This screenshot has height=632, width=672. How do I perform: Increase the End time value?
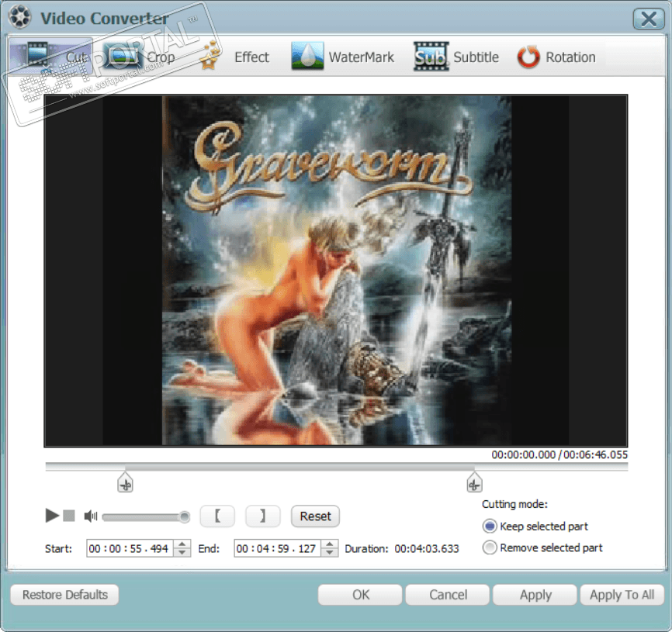pos(330,544)
